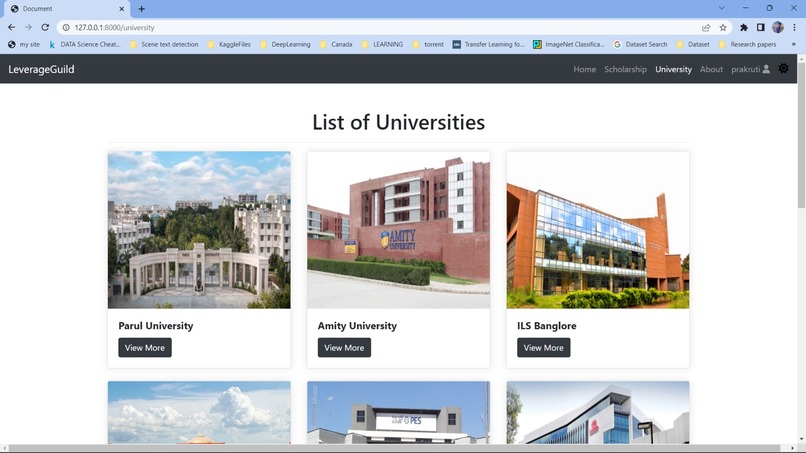Bookmark this page with star icon
The width and height of the screenshot is (806, 453).
(723, 28)
